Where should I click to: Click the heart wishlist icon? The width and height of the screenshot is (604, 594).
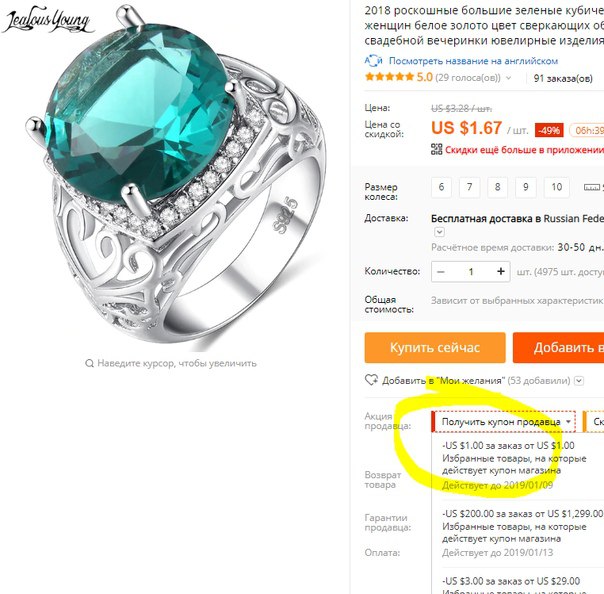371,380
